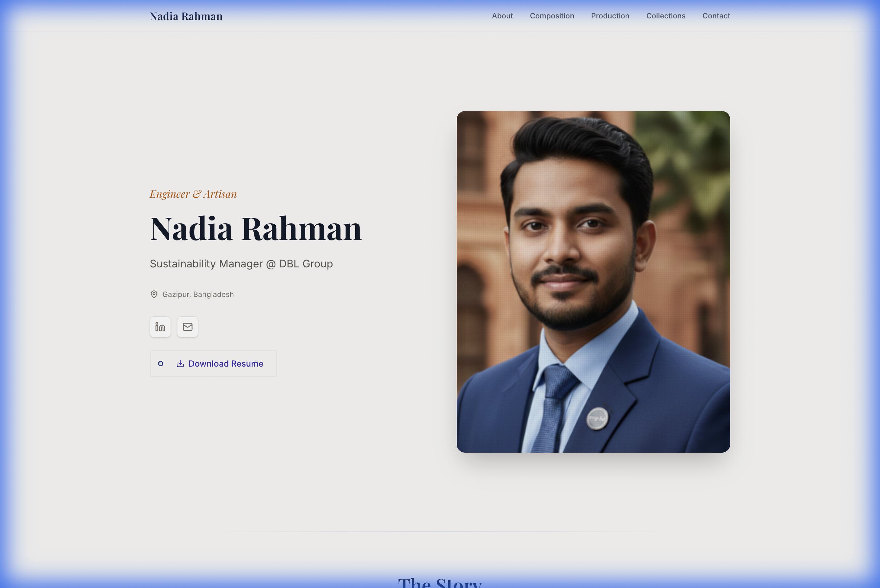Screen dimensions: 880x588
Task: Click the horizontal divider below hero section
Action: (x=440, y=531)
